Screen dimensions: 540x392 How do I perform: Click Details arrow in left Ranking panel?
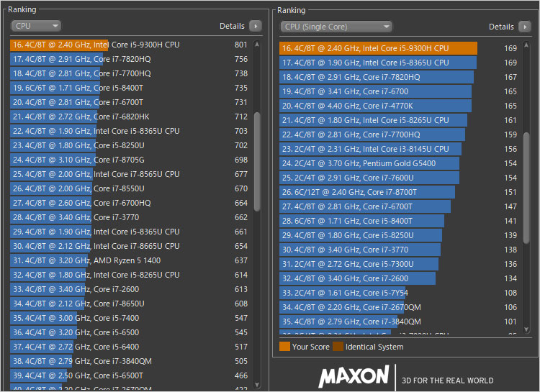256,26
